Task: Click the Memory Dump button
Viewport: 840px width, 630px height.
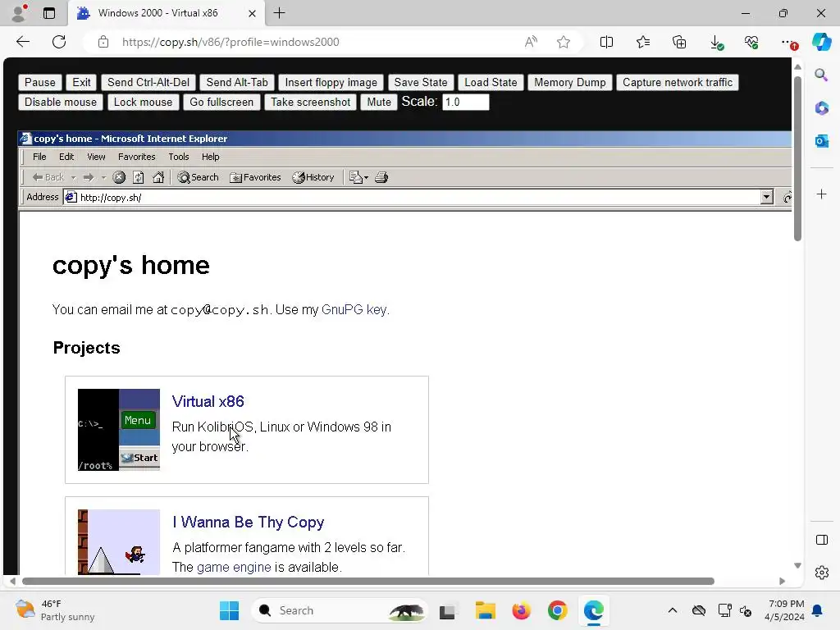Action: coord(570,83)
